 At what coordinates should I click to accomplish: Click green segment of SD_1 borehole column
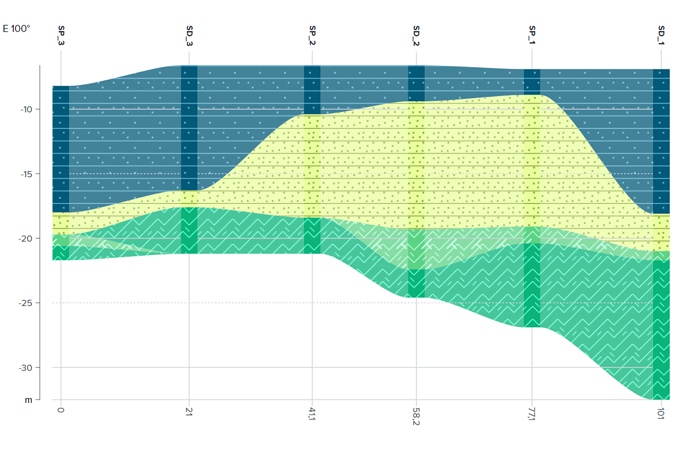[661, 320]
